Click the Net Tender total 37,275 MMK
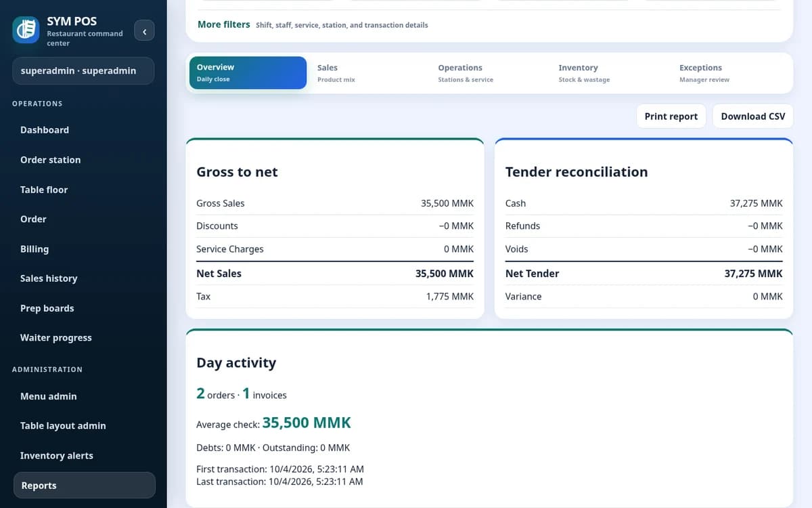This screenshot has width=812, height=508. pos(754,274)
